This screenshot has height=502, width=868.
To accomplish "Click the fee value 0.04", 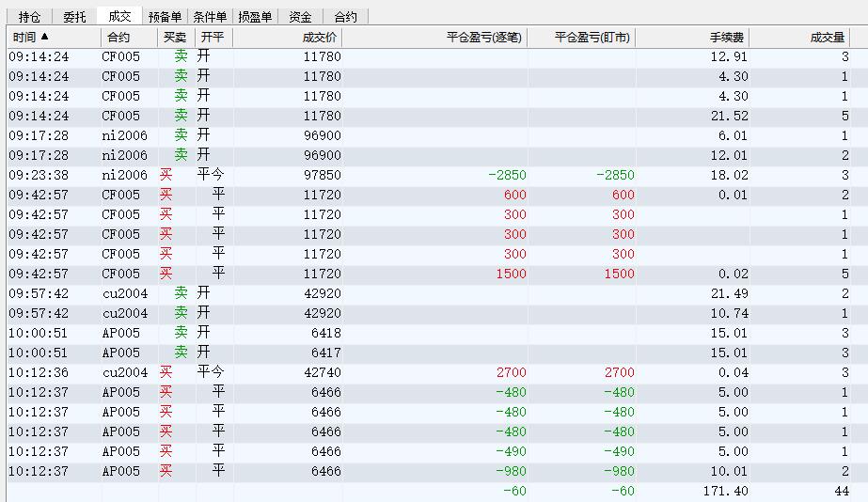I will (733, 373).
